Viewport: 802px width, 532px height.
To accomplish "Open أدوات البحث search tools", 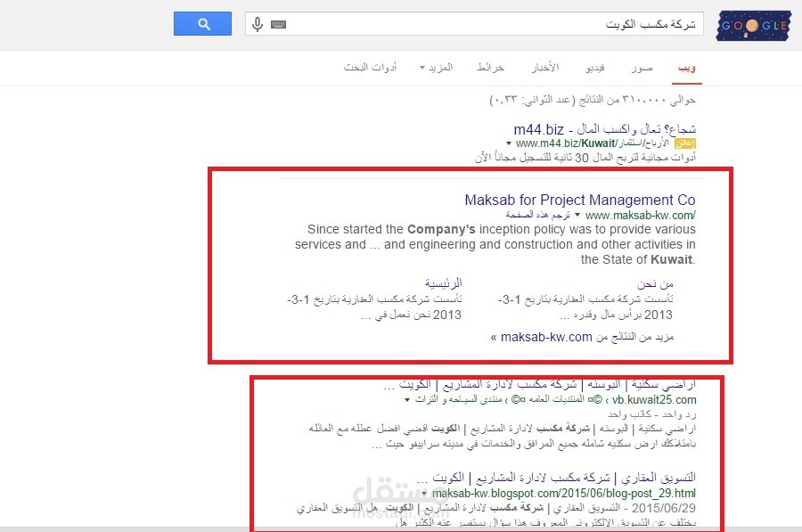I will pyautogui.click(x=371, y=68).
